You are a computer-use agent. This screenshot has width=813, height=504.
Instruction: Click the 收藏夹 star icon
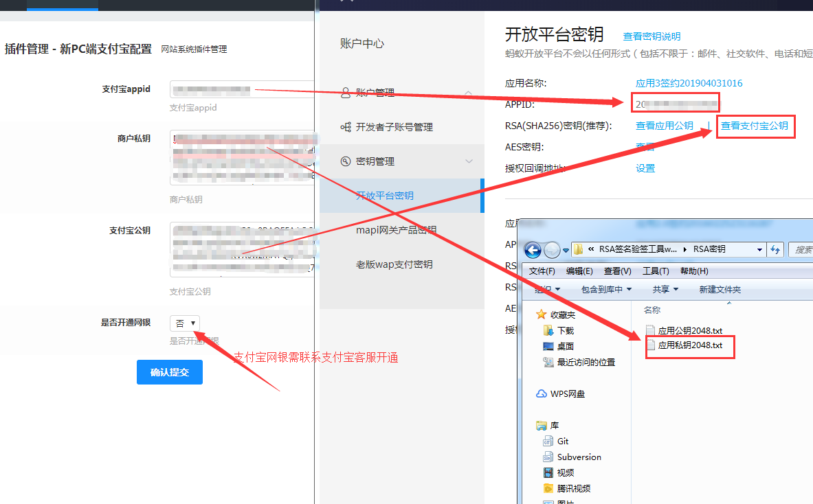pos(542,314)
